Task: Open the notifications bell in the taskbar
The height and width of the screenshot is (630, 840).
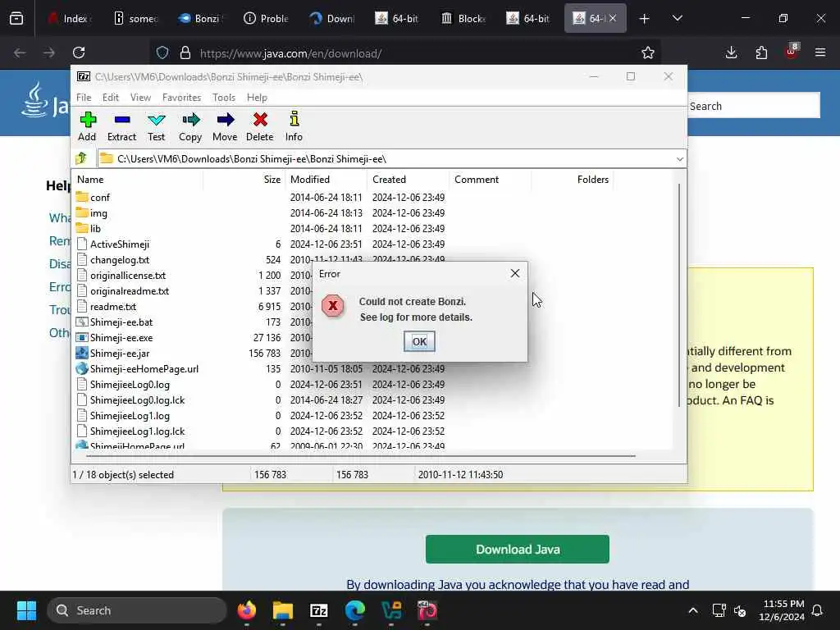Action: click(818, 610)
